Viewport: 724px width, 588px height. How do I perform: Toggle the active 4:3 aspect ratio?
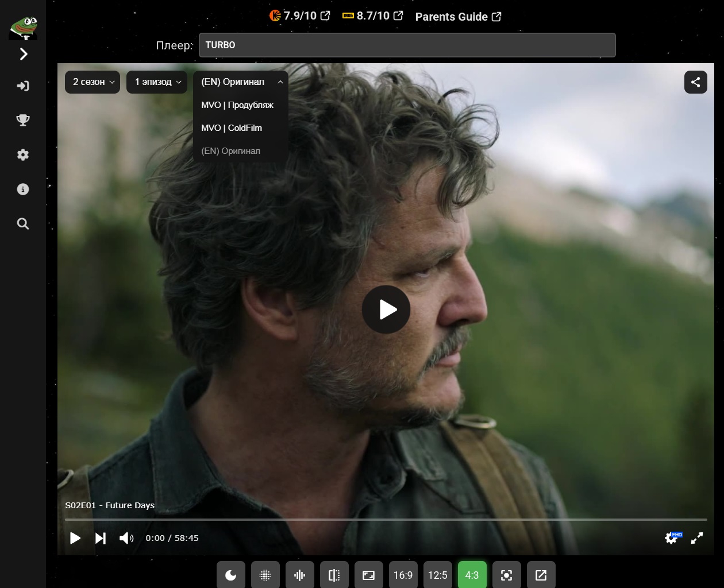pyautogui.click(x=472, y=575)
